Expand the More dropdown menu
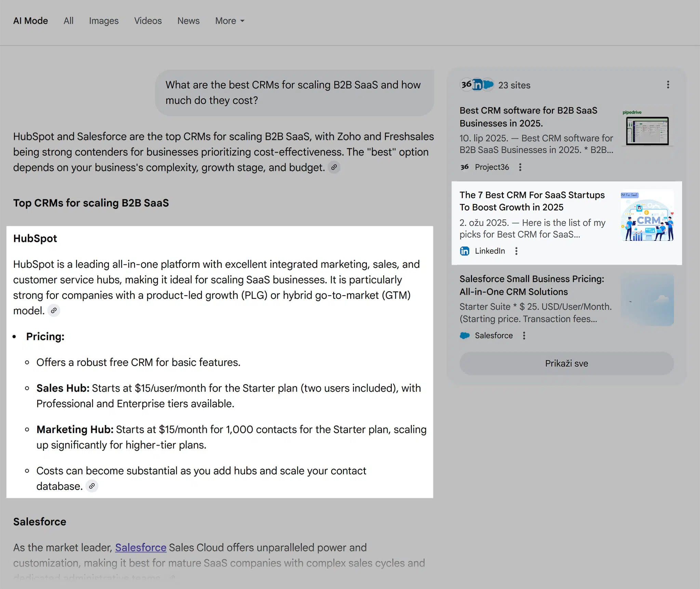 coord(230,21)
